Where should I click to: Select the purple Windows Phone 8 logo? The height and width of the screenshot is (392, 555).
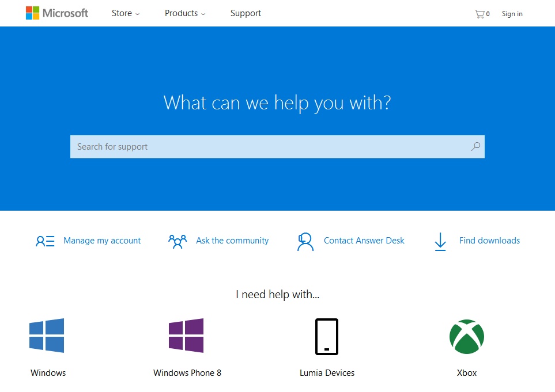point(186,336)
